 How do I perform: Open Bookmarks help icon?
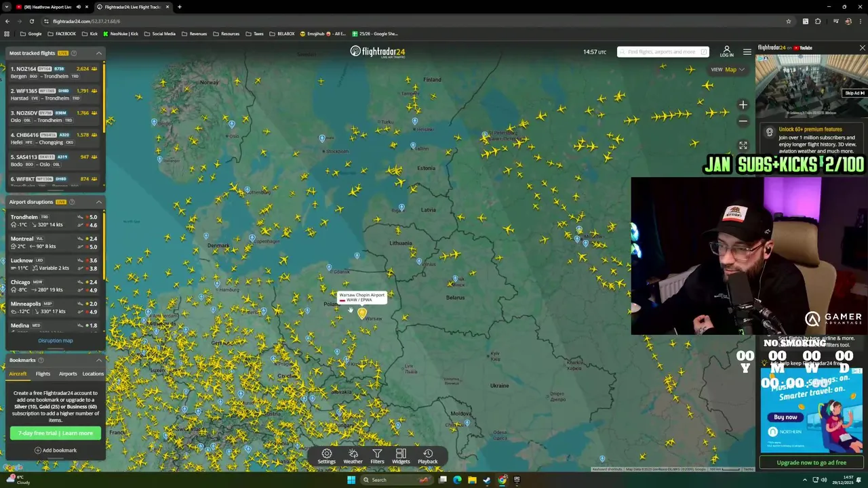pos(41,360)
